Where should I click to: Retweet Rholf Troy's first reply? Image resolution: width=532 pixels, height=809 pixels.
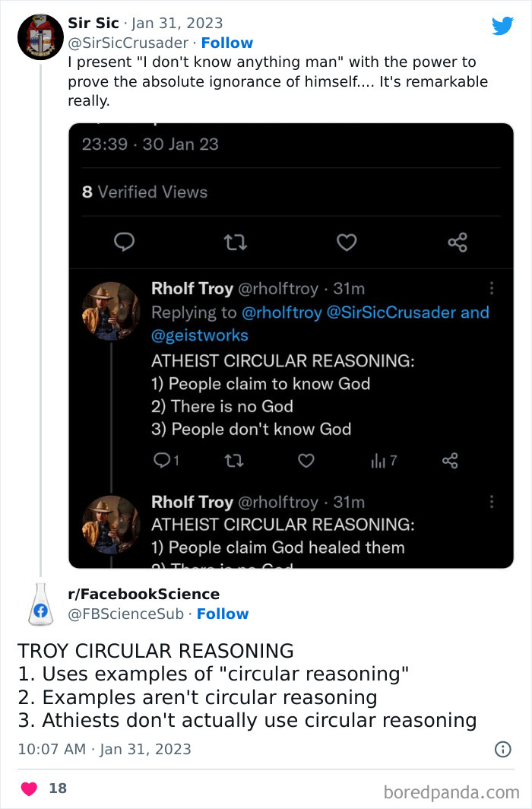(234, 460)
